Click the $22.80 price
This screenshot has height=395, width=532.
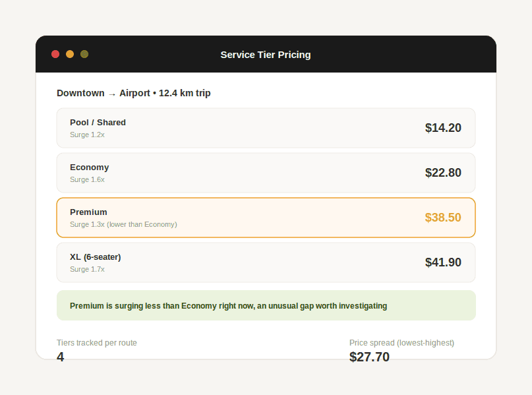pyautogui.click(x=443, y=173)
